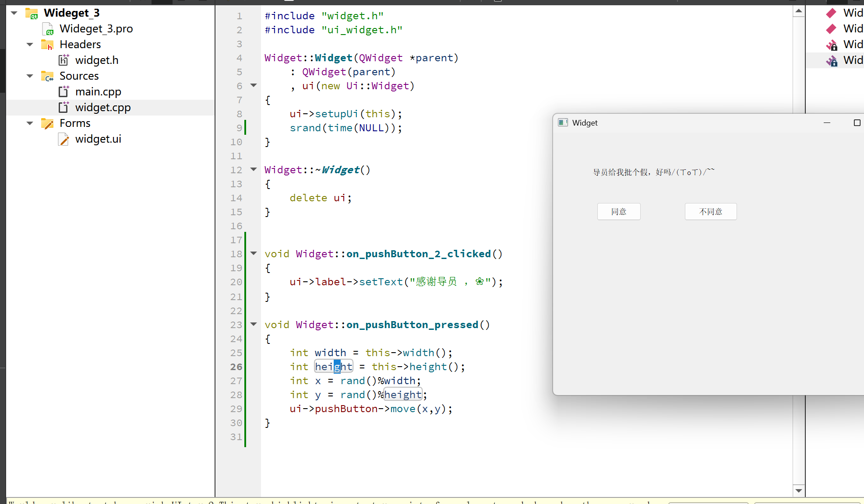
Task: Open the widget.ui form file
Action: (98, 139)
